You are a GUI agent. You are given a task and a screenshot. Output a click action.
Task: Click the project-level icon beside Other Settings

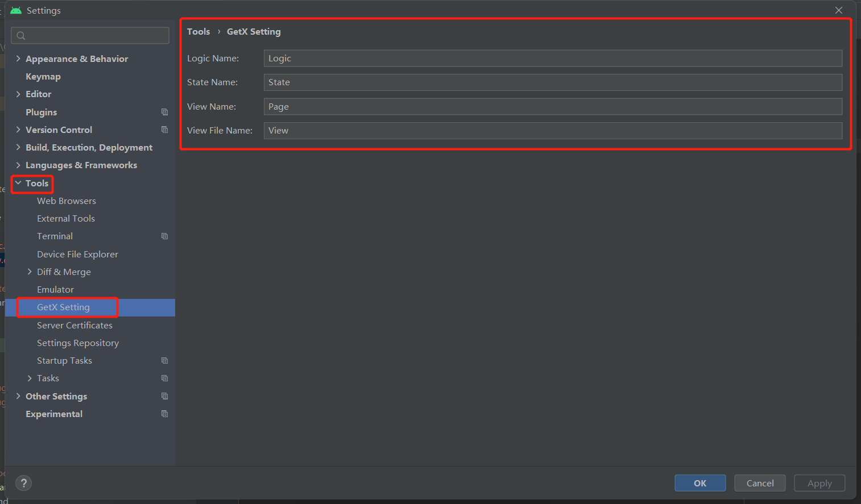pos(164,396)
